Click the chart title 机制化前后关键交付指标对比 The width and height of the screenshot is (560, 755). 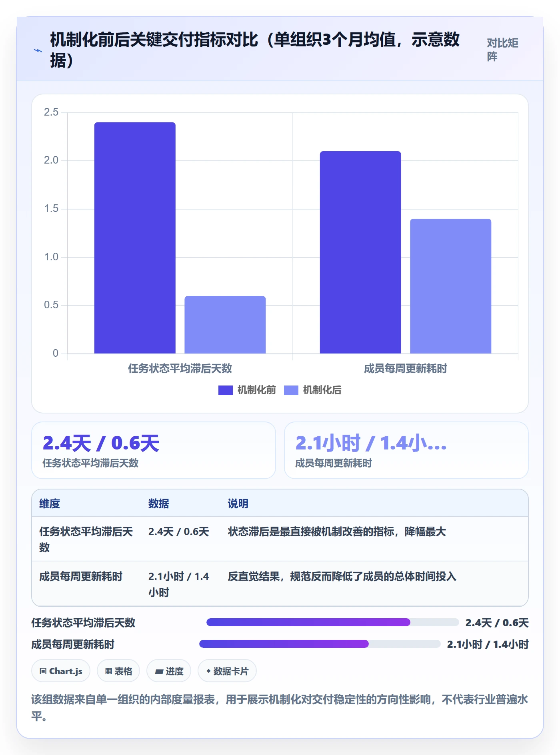click(255, 50)
